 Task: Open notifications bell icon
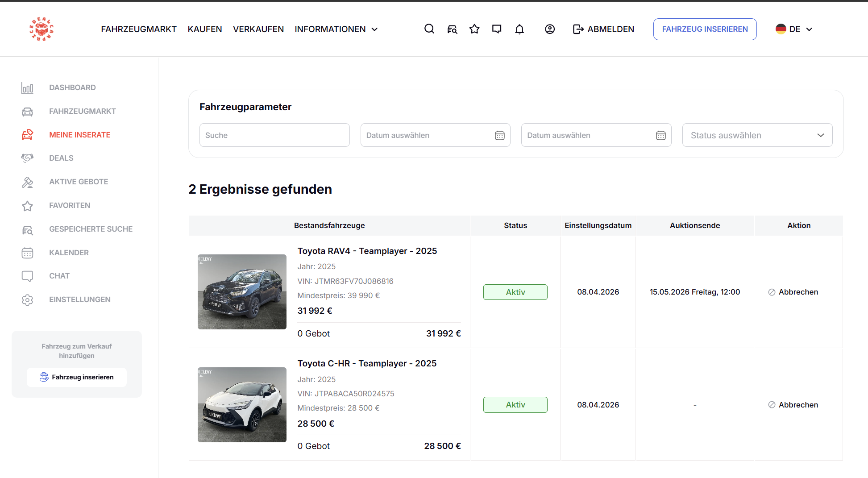coord(519,29)
